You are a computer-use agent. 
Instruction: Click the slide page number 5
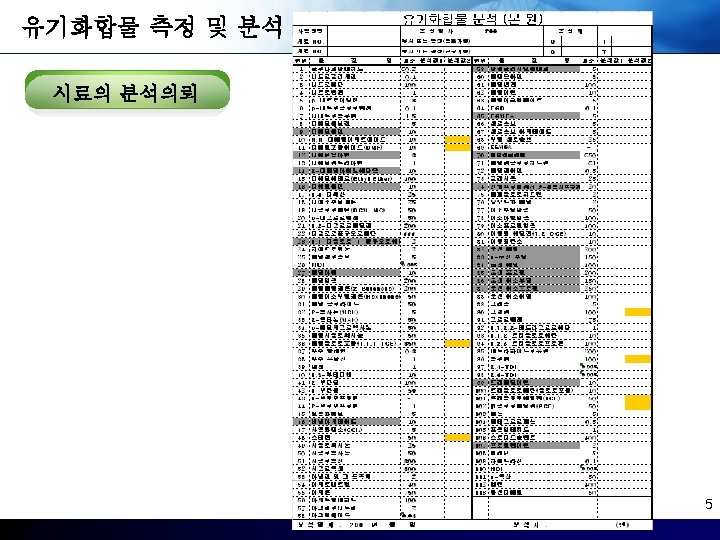(709, 504)
